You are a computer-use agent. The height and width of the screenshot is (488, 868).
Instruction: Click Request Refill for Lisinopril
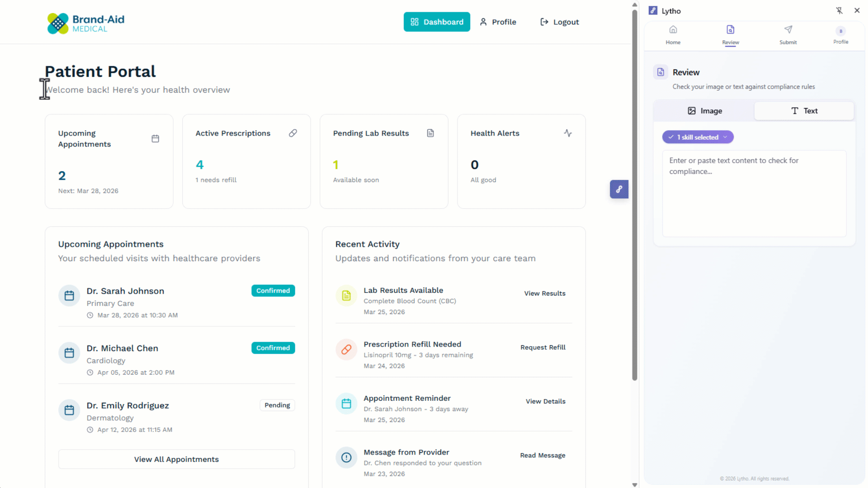[542, 347]
